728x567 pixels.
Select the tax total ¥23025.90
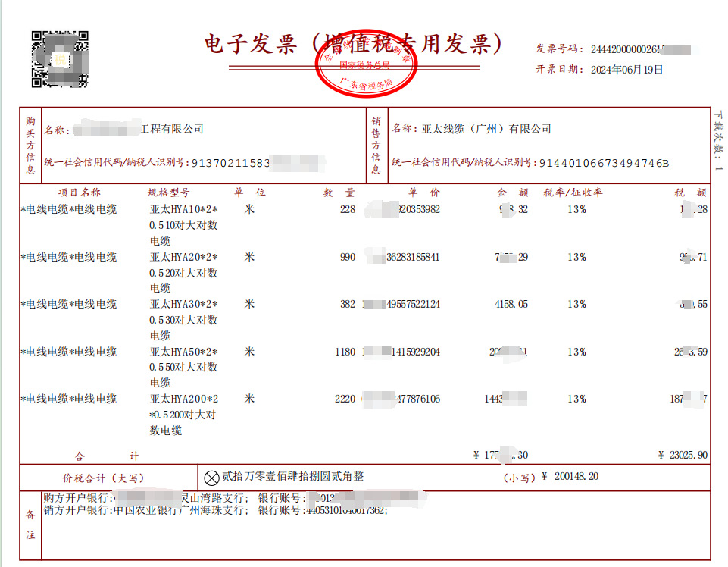pyautogui.click(x=682, y=456)
